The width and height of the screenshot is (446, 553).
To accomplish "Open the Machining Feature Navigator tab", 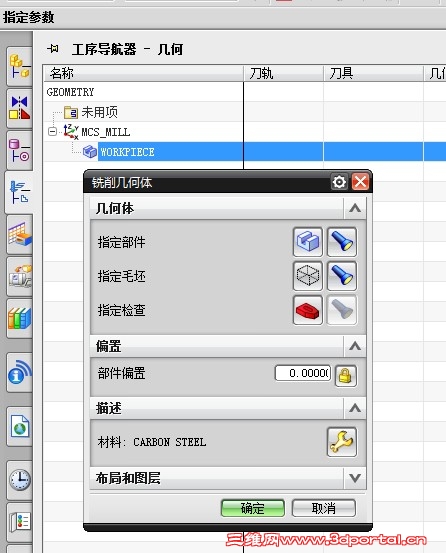I will coord(19,235).
